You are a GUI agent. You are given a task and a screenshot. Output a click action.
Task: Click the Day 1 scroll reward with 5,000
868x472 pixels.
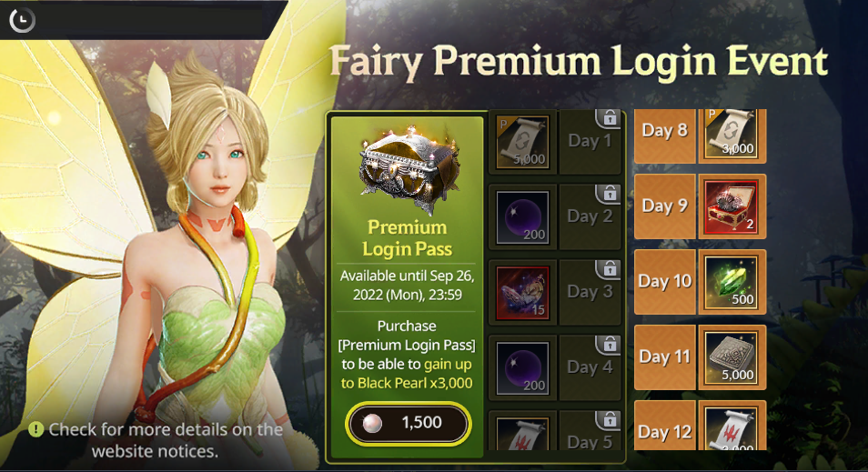[522, 142]
